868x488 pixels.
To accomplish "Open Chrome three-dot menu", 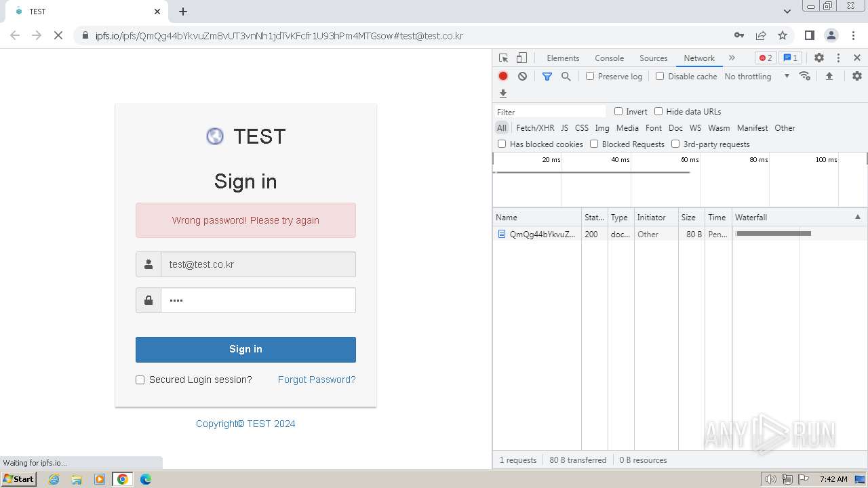I will tap(853, 35).
